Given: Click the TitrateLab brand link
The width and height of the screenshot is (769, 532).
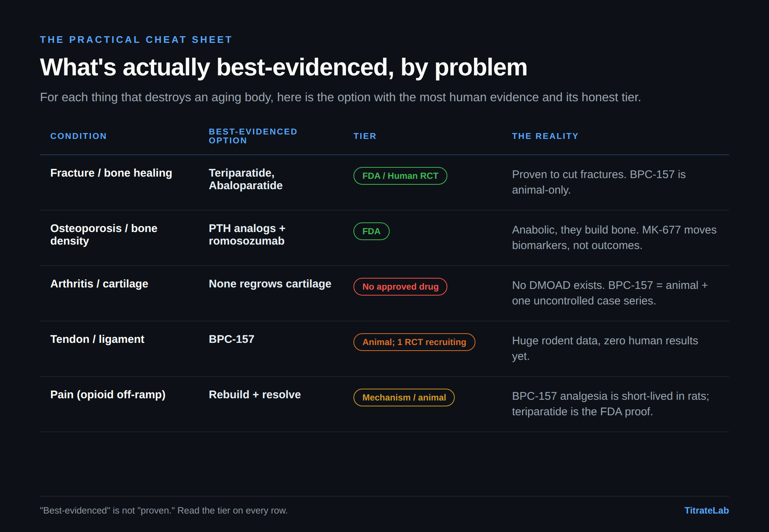Looking at the screenshot, I should pyautogui.click(x=706, y=510).
